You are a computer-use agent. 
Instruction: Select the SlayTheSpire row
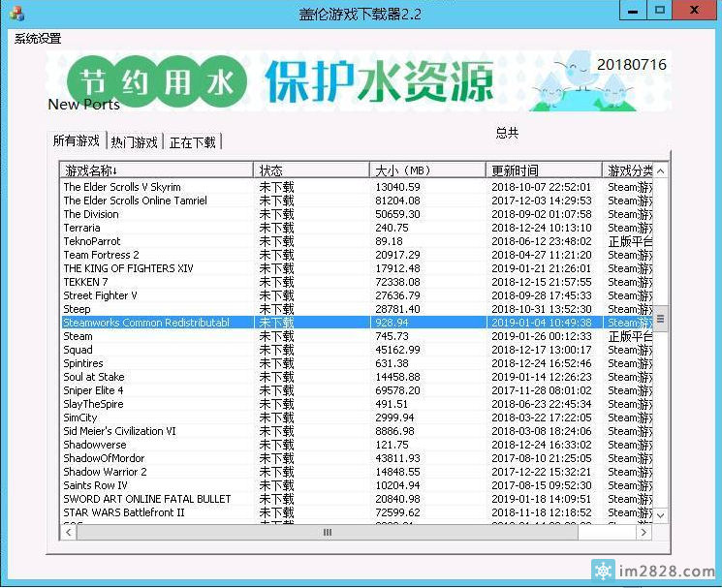pyautogui.click(x=358, y=404)
